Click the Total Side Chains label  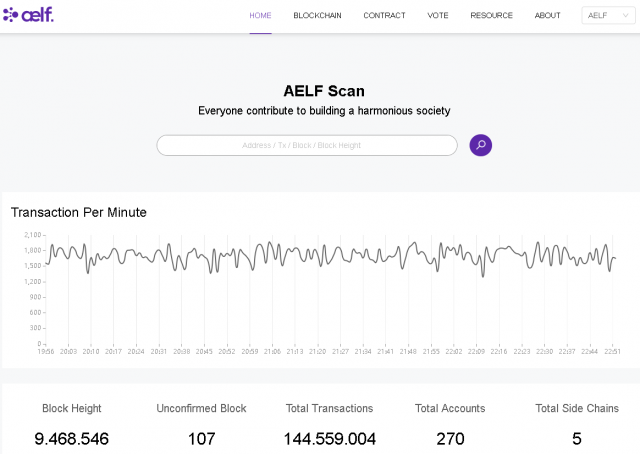(577, 408)
